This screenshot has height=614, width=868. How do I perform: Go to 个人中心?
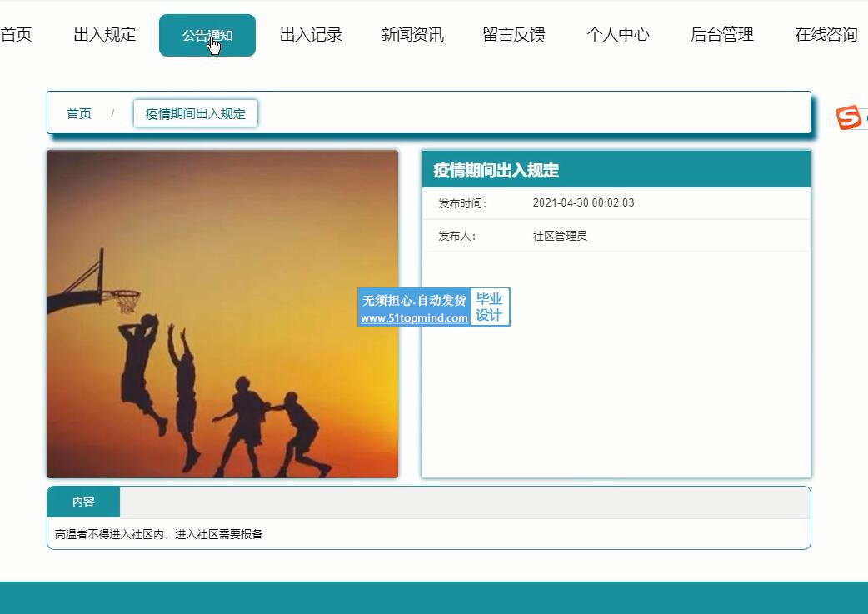point(618,35)
